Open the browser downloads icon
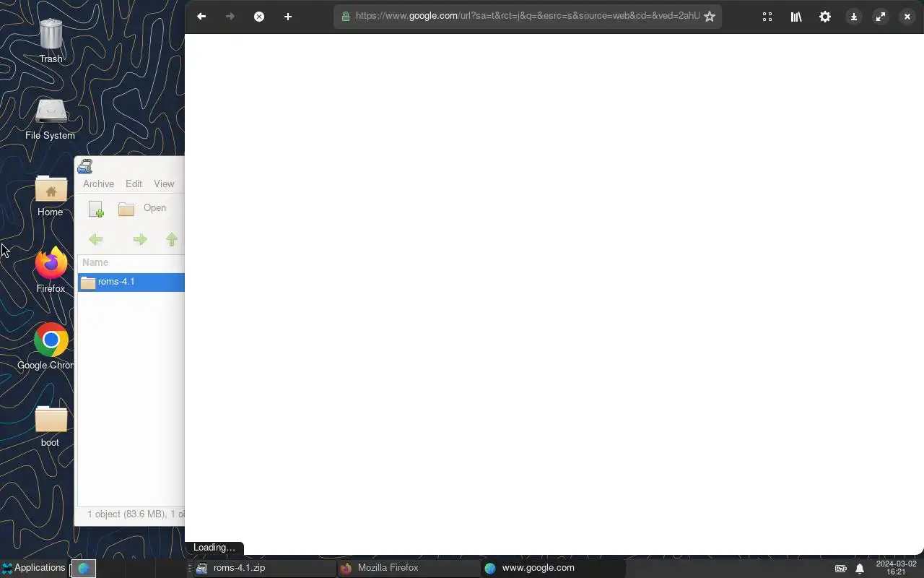 pyautogui.click(x=853, y=17)
